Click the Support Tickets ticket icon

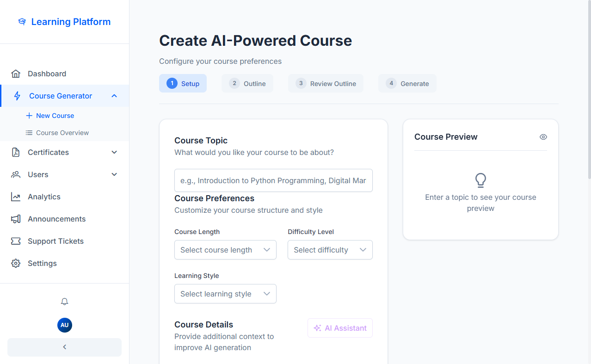click(16, 241)
